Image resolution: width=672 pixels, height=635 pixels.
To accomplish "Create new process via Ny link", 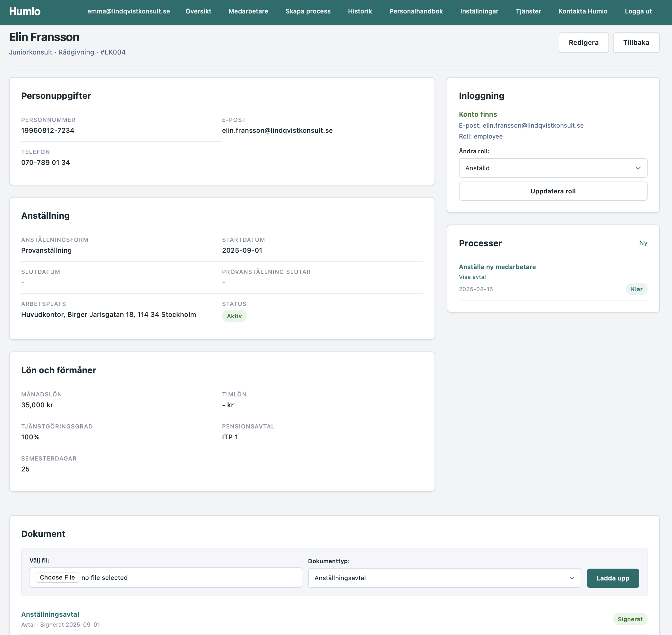I will (643, 243).
